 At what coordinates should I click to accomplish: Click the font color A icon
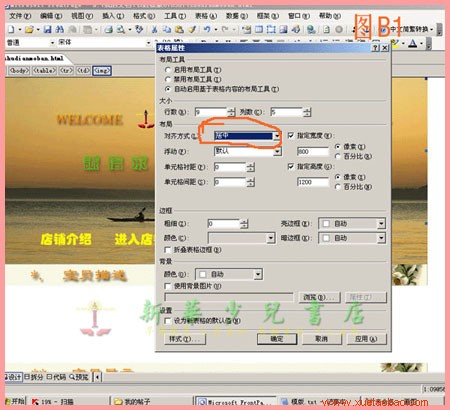coord(413,43)
